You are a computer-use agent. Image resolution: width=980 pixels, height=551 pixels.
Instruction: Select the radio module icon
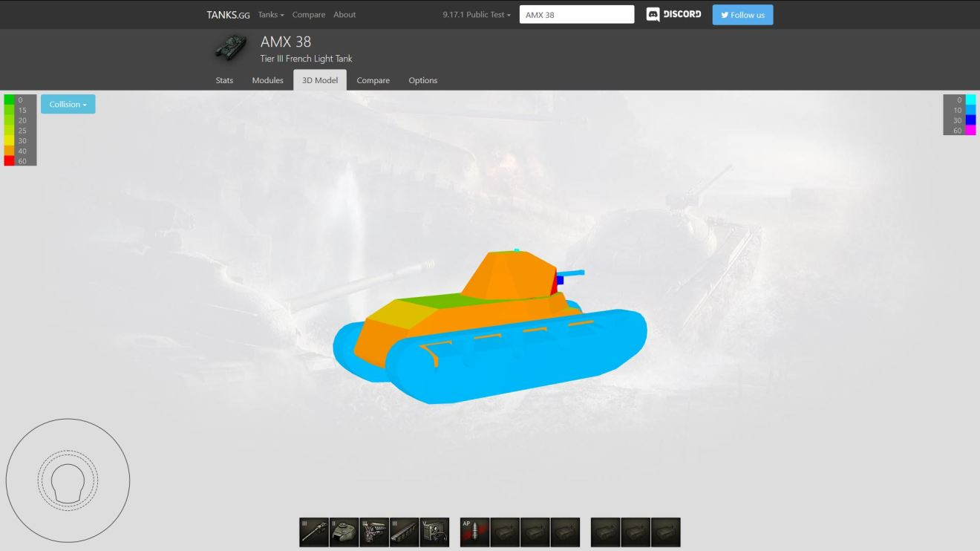pyautogui.click(x=434, y=532)
